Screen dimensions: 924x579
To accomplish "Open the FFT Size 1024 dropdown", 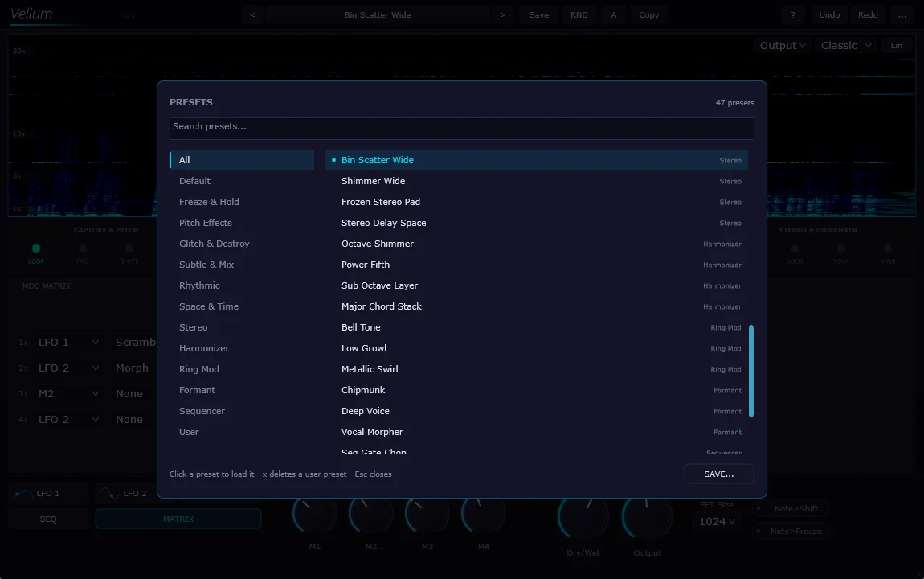I will [x=717, y=521].
